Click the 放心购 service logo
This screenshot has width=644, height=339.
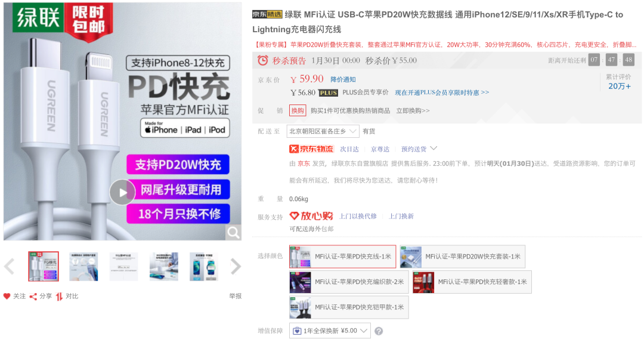(311, 215)
